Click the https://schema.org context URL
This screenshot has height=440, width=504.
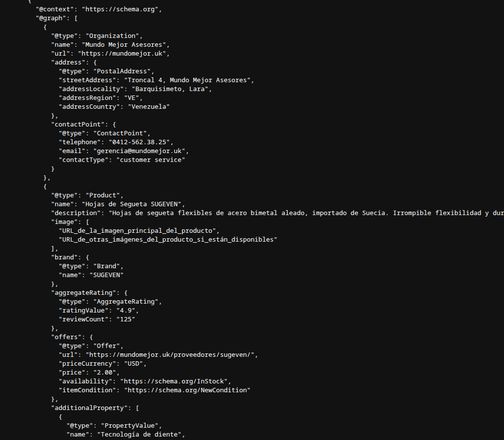point(122,9)
